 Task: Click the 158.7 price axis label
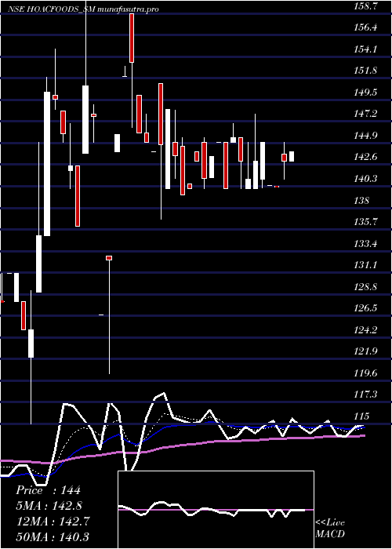(x=365, y=6)
